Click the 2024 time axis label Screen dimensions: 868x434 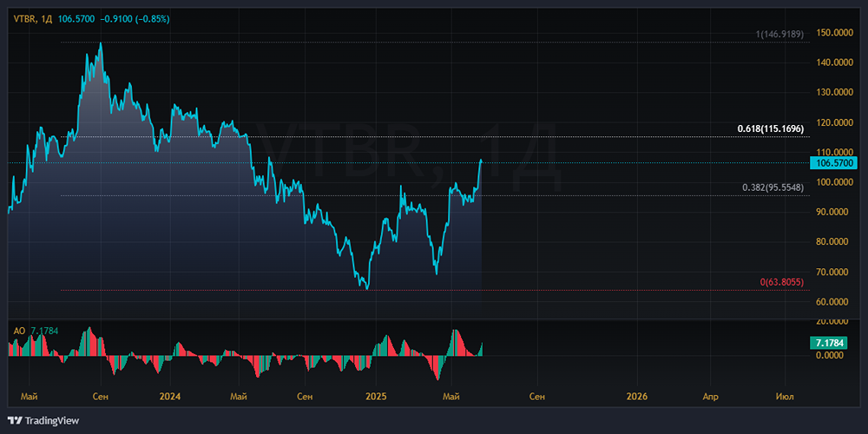click(x=169, y=397)
